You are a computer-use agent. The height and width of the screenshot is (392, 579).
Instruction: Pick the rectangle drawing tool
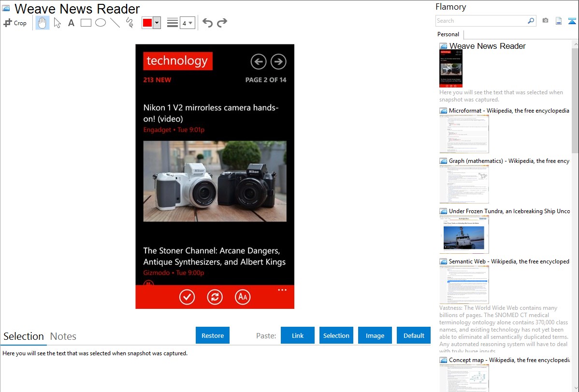(x=86, y=23)
